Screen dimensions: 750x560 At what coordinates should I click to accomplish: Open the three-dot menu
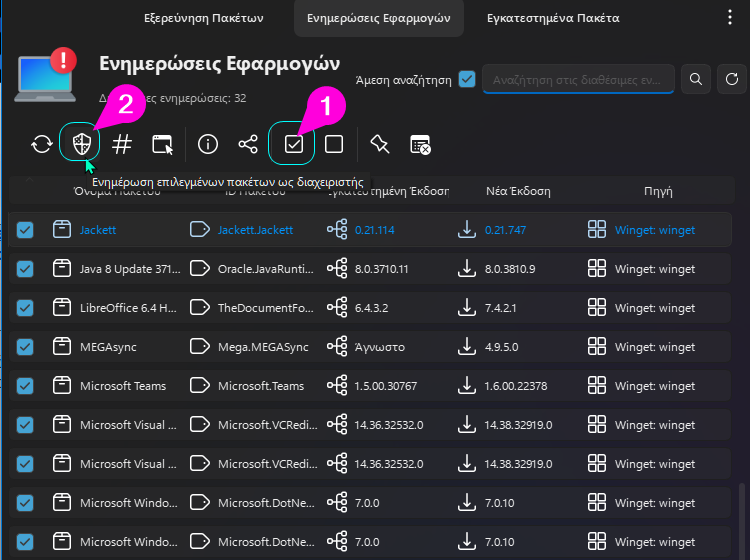(x=729, y=18)
